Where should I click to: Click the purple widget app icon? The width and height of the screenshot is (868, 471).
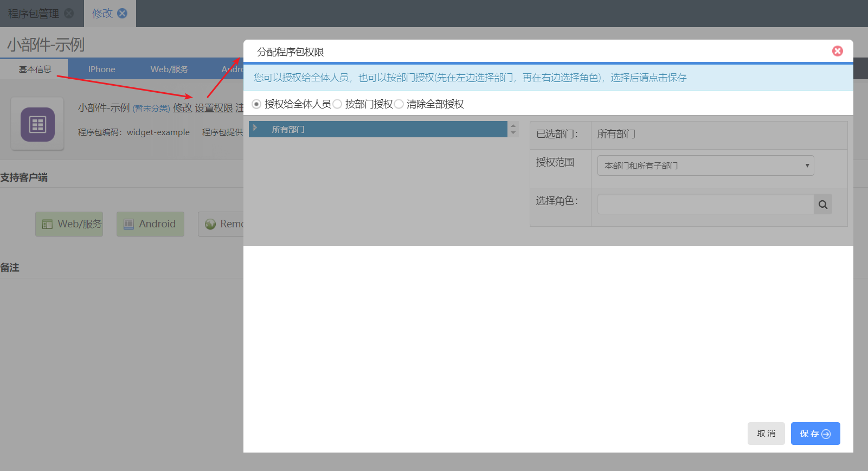tap(37, 124)
